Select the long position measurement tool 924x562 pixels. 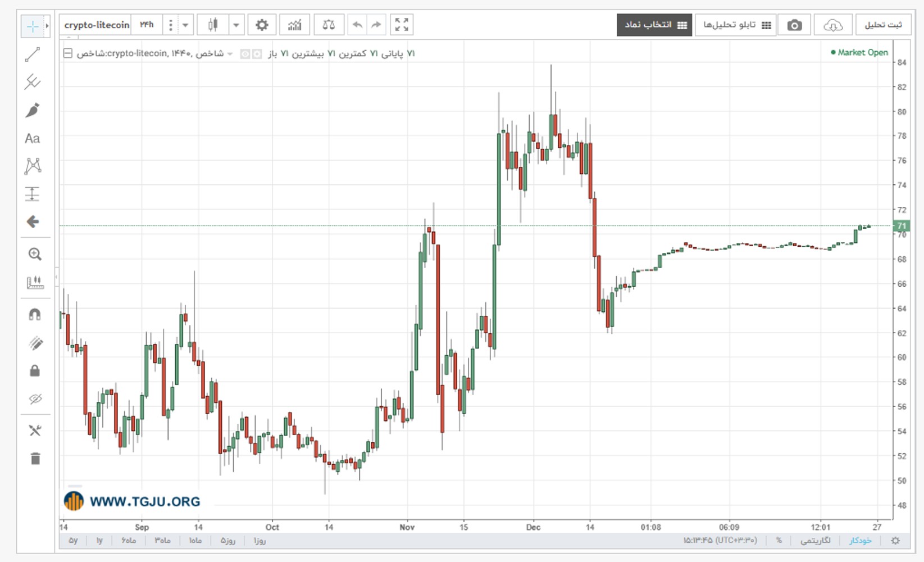33,194
